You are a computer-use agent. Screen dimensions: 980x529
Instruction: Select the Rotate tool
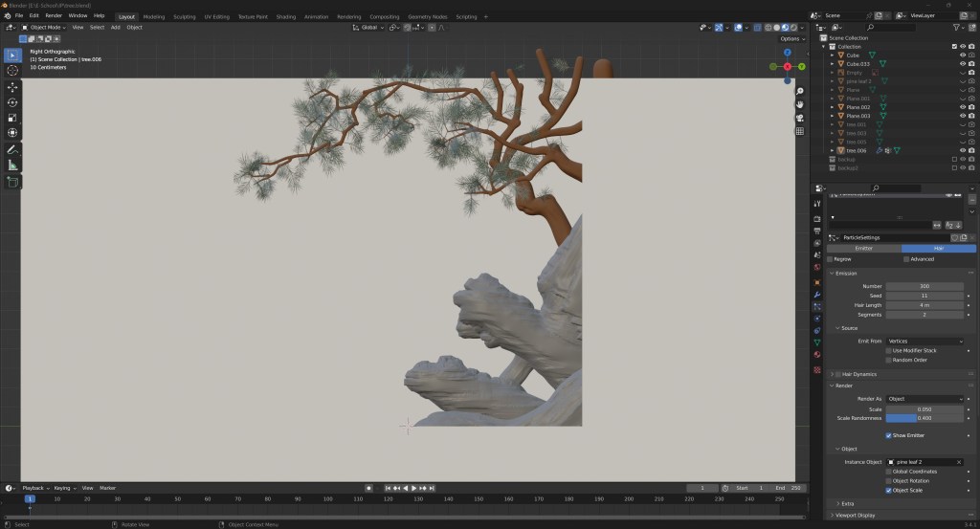click(x=12, y=102)
